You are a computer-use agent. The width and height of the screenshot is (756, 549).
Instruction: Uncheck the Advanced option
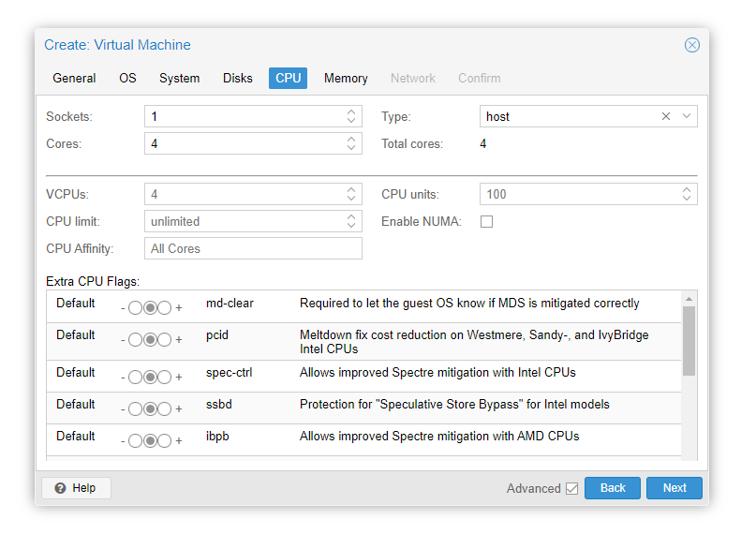(572, 488)
